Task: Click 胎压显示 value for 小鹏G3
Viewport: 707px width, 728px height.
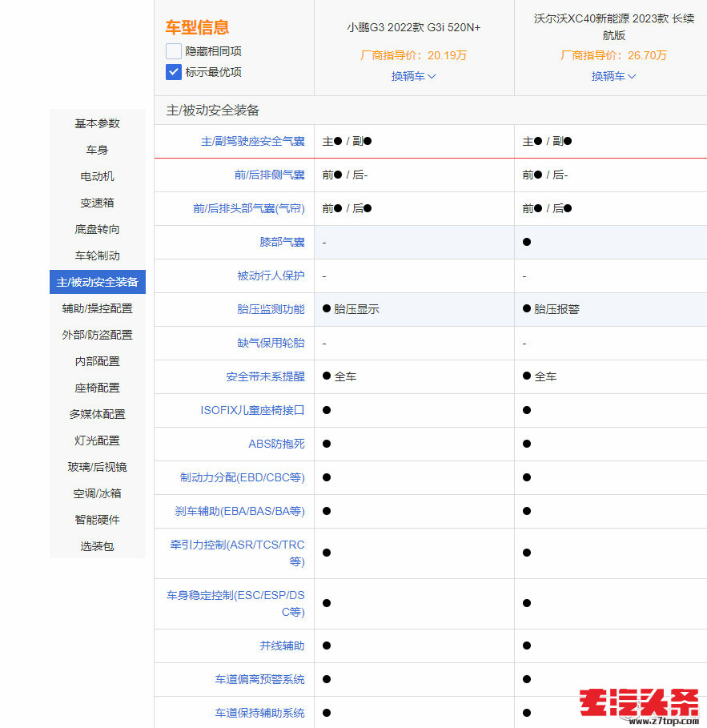Action: [356, 309]
